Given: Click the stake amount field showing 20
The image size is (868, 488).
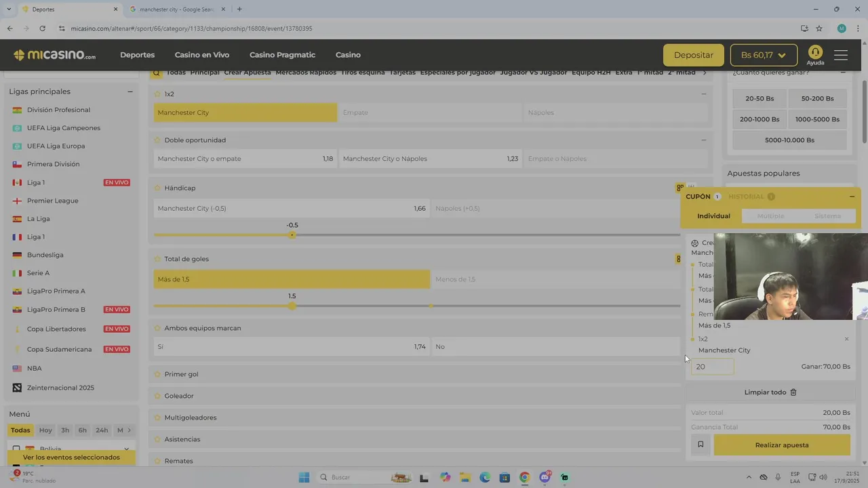Looking at the screenshot, I should click(x=712, y=367).
